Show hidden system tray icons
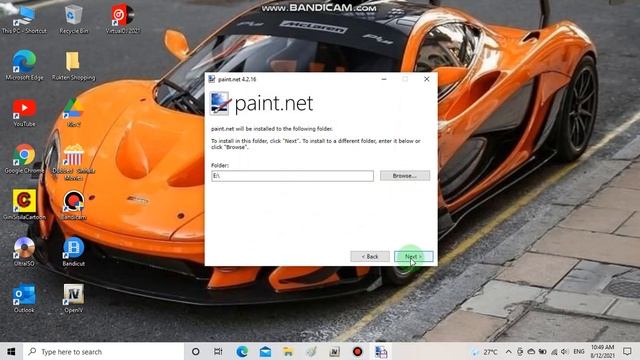Screen dimensions: 640x360 click(508, 351)
